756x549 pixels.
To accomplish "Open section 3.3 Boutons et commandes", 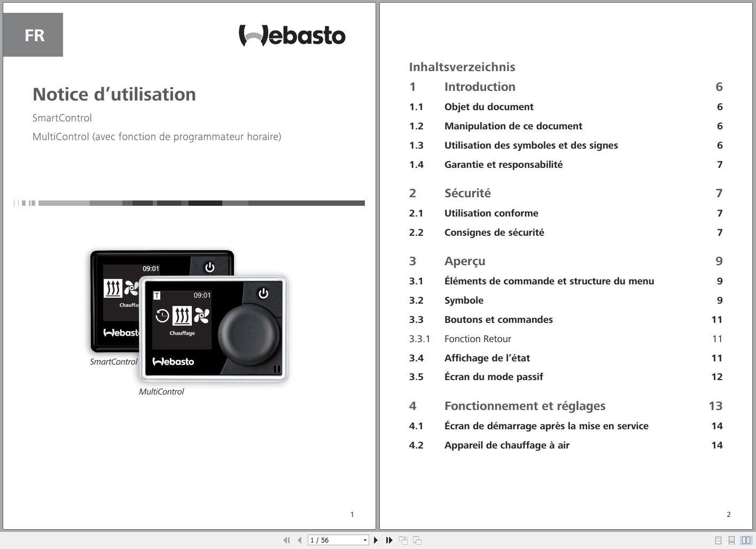I will coord(498,319).
